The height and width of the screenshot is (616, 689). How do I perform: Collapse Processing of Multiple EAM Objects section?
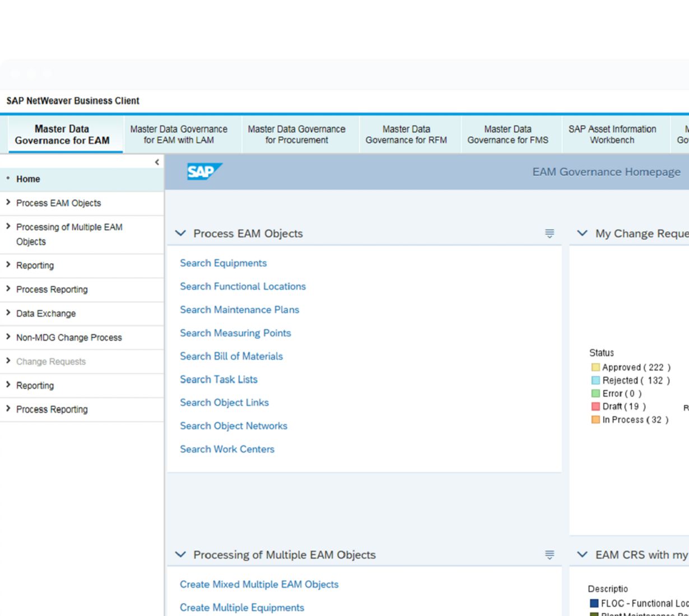pos(180,555)
